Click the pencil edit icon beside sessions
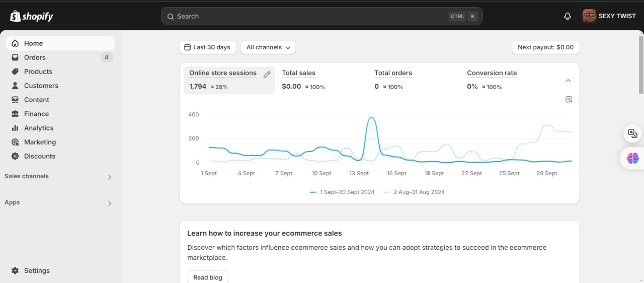 [267, 75]
